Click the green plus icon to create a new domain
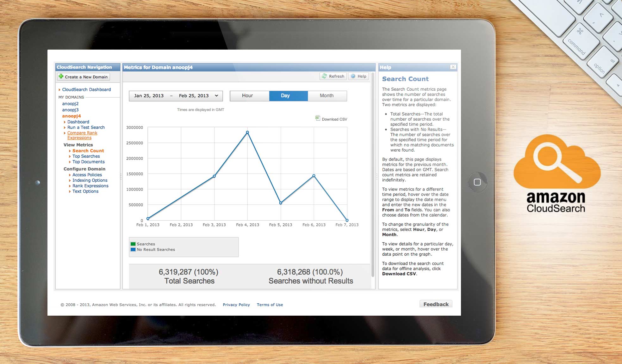The image size is (622, 364). point(61,76)
